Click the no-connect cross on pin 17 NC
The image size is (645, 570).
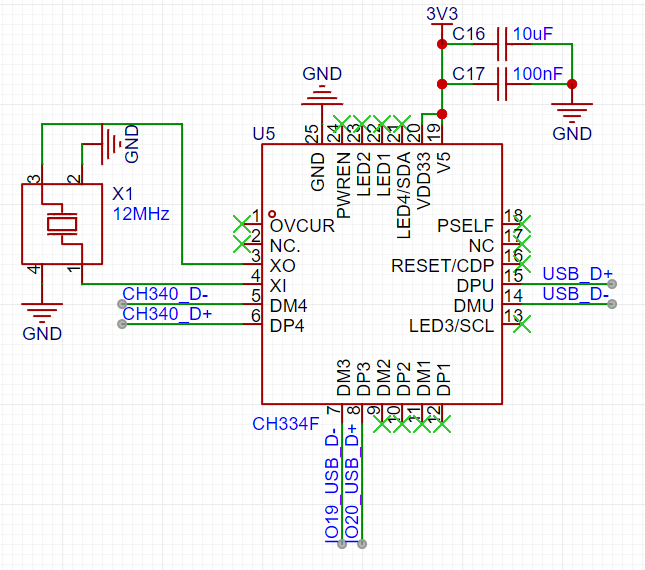522,244
